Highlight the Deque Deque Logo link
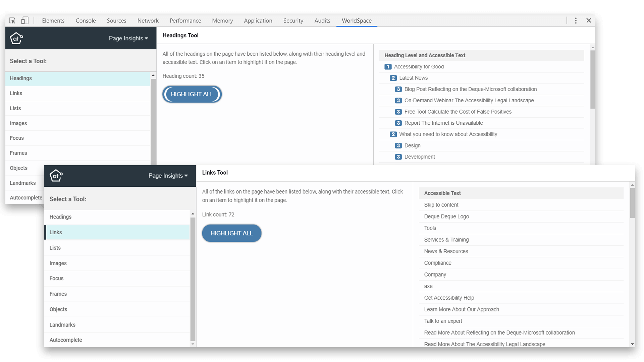The width and height of the screenshot is (644, 362). click(521, 217)
